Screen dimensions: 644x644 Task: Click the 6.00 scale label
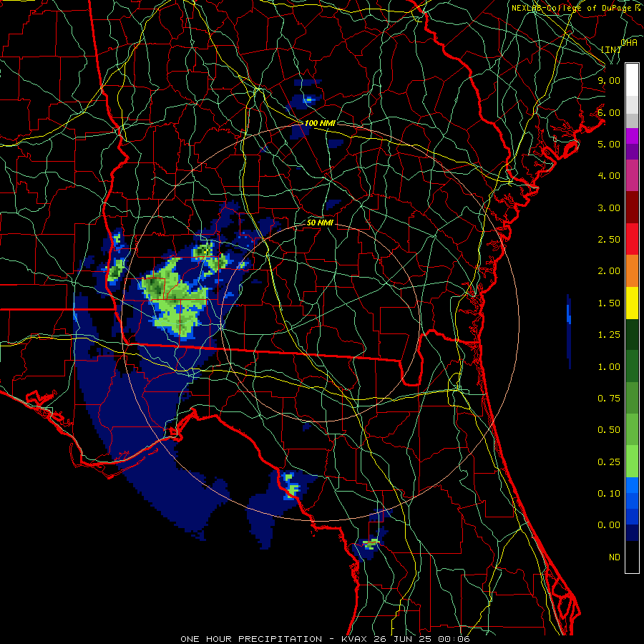609,112
